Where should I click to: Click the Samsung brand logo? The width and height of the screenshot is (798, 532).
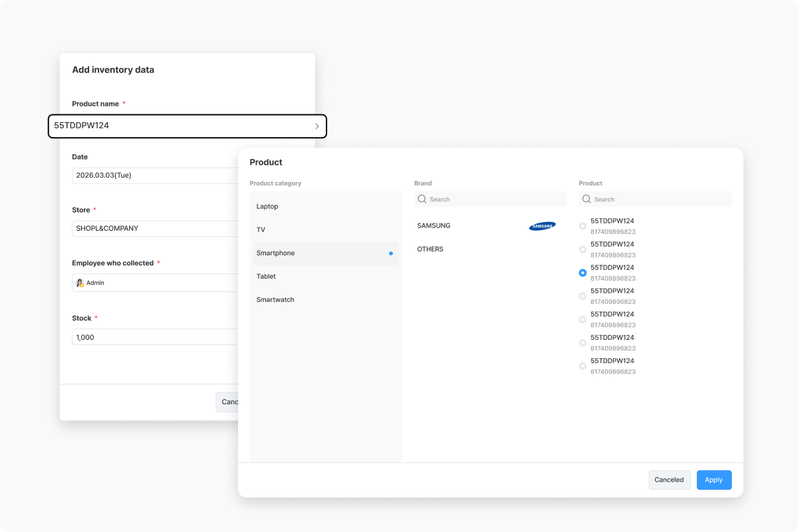pos(542,226)
